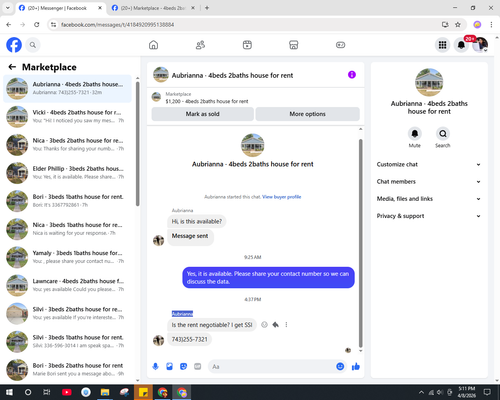Open the notifications bell with 20+ badge

[x=461, y=45]
